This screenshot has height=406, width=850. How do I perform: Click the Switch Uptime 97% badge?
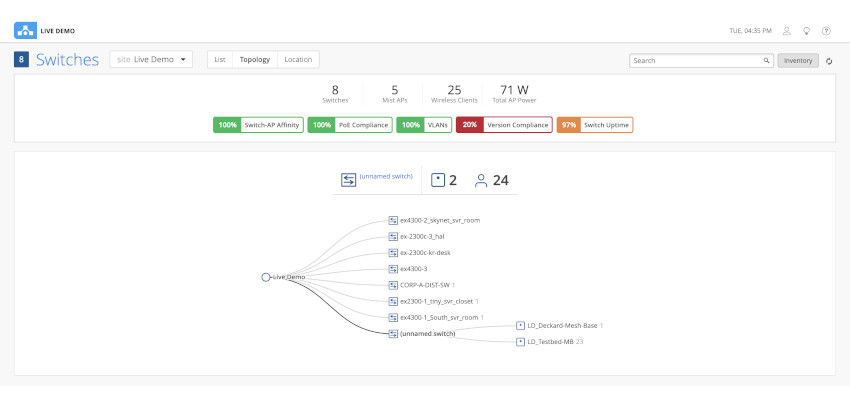pyautogui.click(x=595, y=125)
